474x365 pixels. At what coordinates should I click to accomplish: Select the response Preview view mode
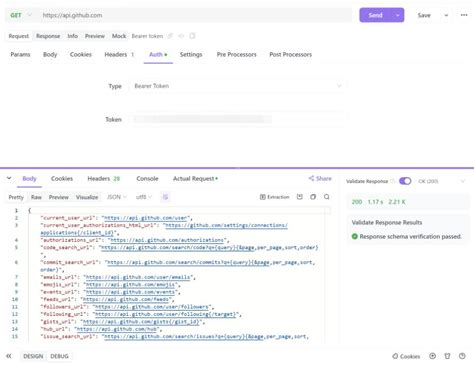tap(59, 197)
